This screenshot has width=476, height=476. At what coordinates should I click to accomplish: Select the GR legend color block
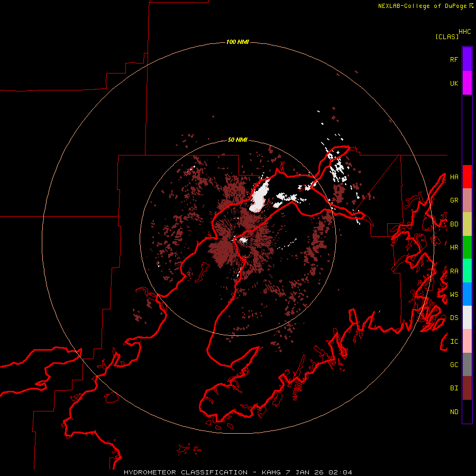pyautogui.click(x=467, y=200)
